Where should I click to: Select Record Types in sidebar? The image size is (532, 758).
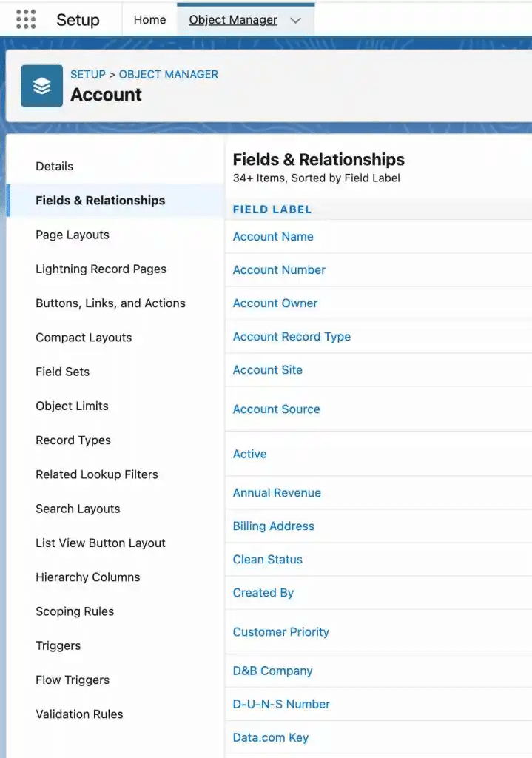tap(73, 440)
